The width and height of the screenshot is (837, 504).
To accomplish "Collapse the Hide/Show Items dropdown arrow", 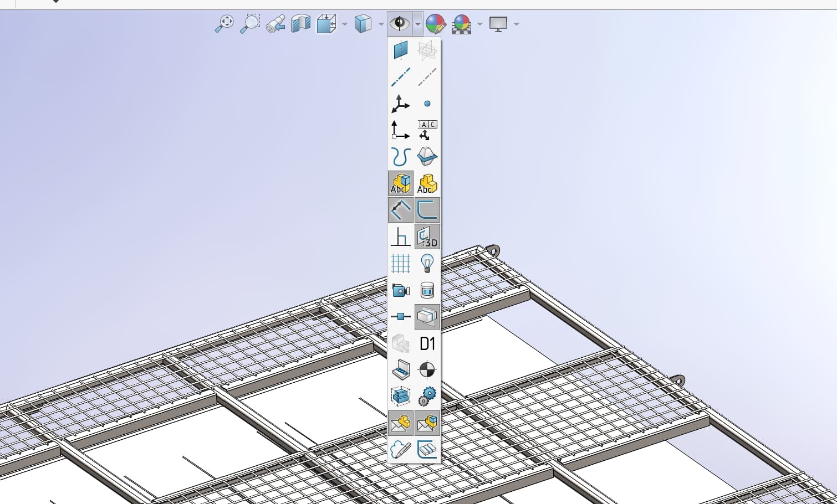I will pyautogui.click(x=417, y=24).
